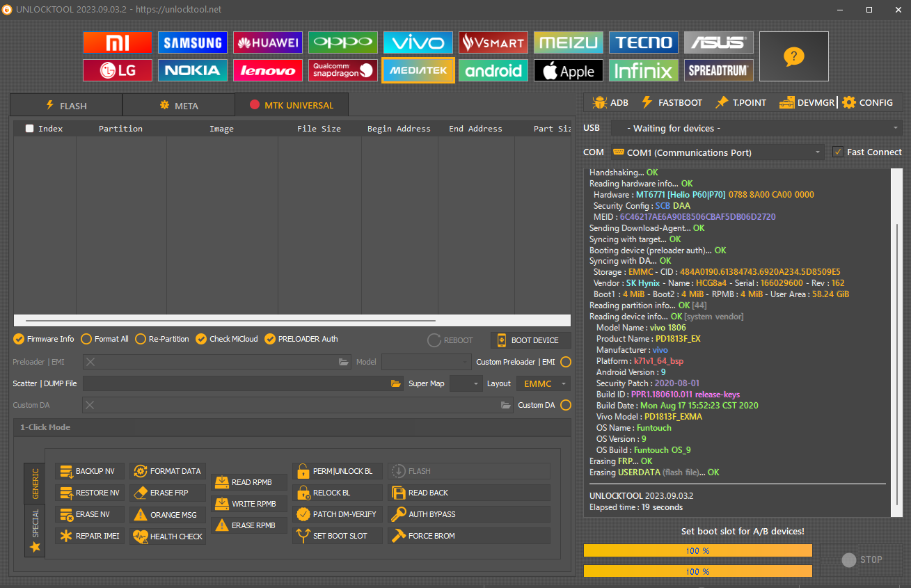Click the Scatter file folder browse icon
911x588 pixels.
point(396,383)
